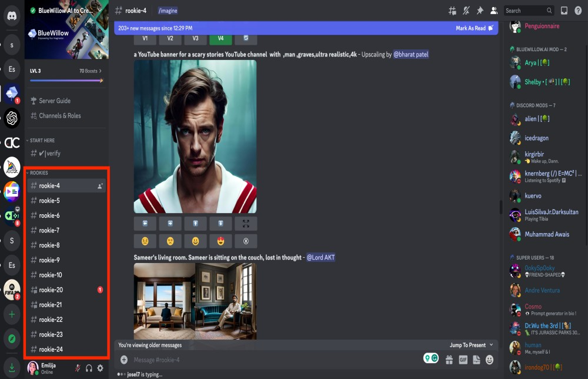Open User Settings gear icon
The height and width of the screenshot is (379, 588).
pyautogui.click(x=100, y=368)
